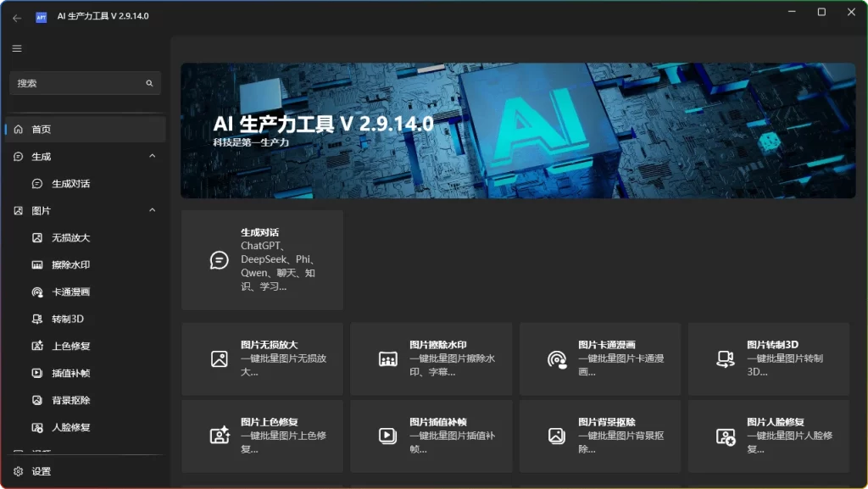Open the 图片背景抠除 card

[600, 436]
